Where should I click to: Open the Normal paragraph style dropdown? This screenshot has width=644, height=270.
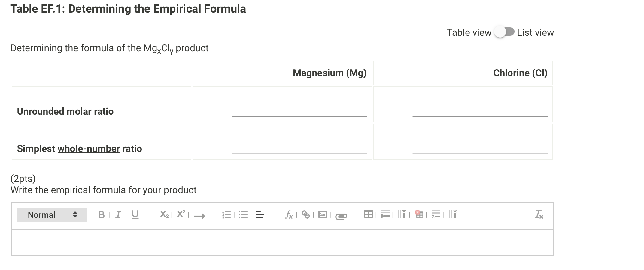pos(52,215)
